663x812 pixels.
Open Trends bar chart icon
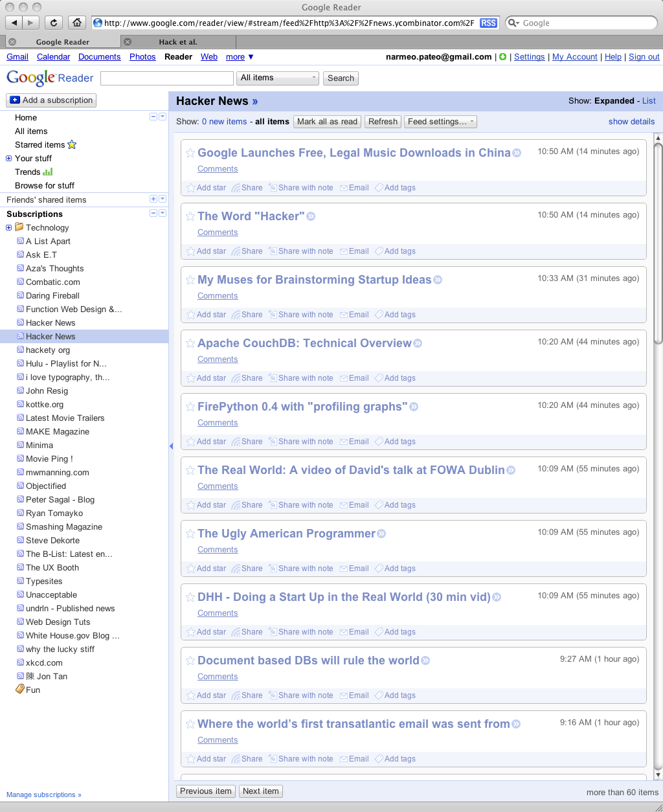tap(48, 172)
